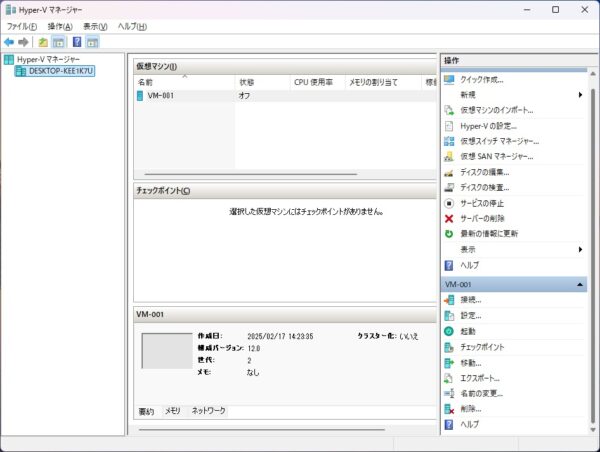Click the Forward arrow toolbar icon
600x452 pixels.
click(23, 42)
